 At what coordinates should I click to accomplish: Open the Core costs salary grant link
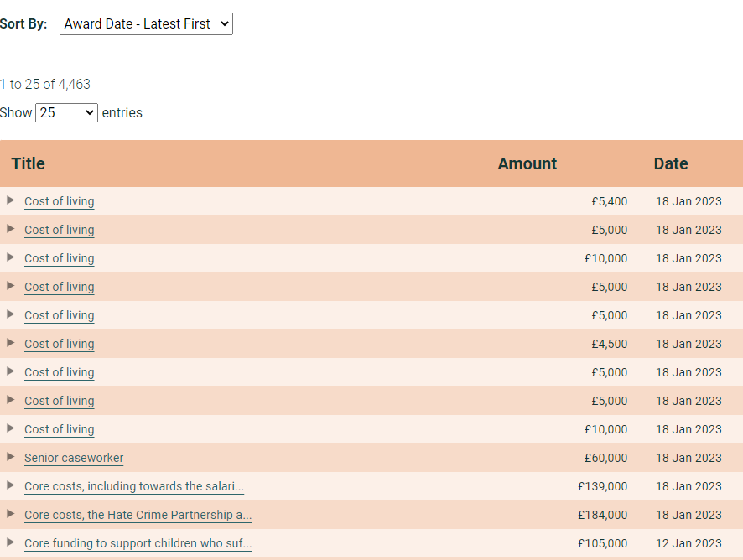pyautogui.click(x=133, y=486)
